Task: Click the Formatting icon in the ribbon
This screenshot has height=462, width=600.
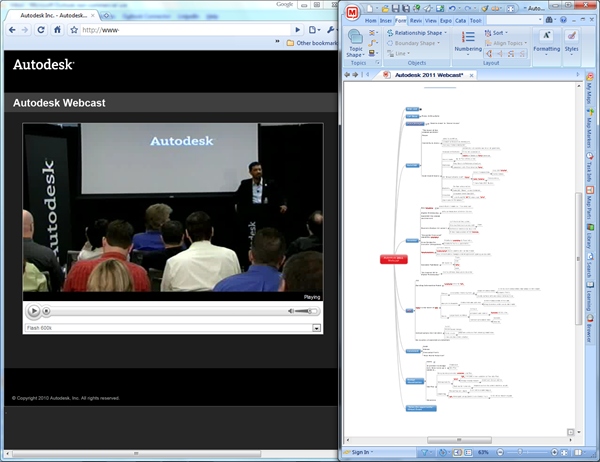Action: pyautogui.click(x=546, y=41)
